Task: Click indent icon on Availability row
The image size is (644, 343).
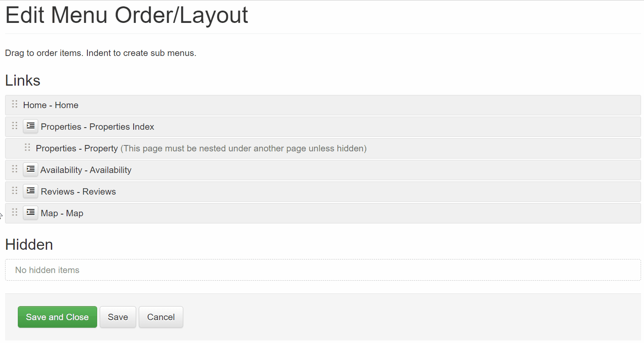Action: click(31, 169)
